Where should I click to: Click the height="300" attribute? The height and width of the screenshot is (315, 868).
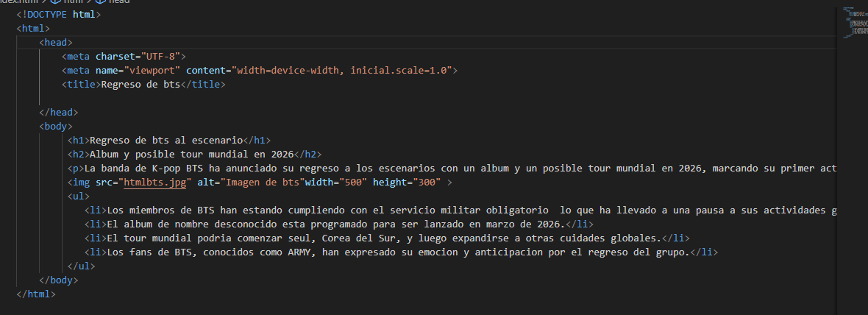(407, 183)
